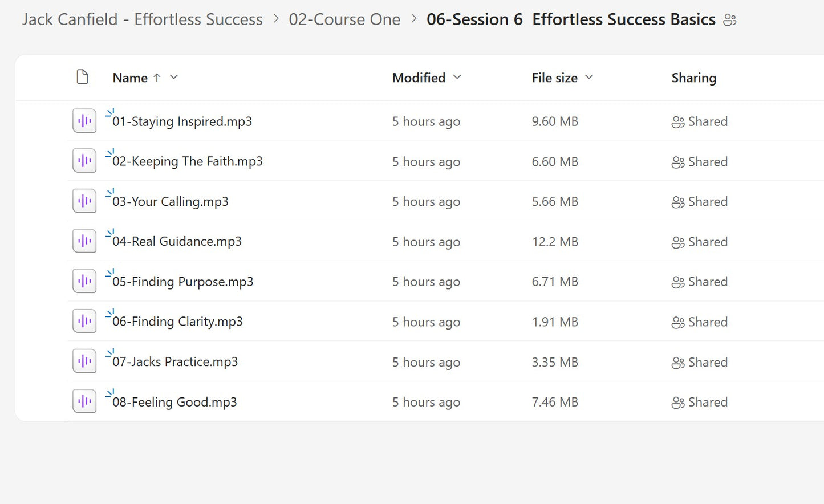Click the file type column header icon
Screen dimensions: 824x504
pos(83,77)
